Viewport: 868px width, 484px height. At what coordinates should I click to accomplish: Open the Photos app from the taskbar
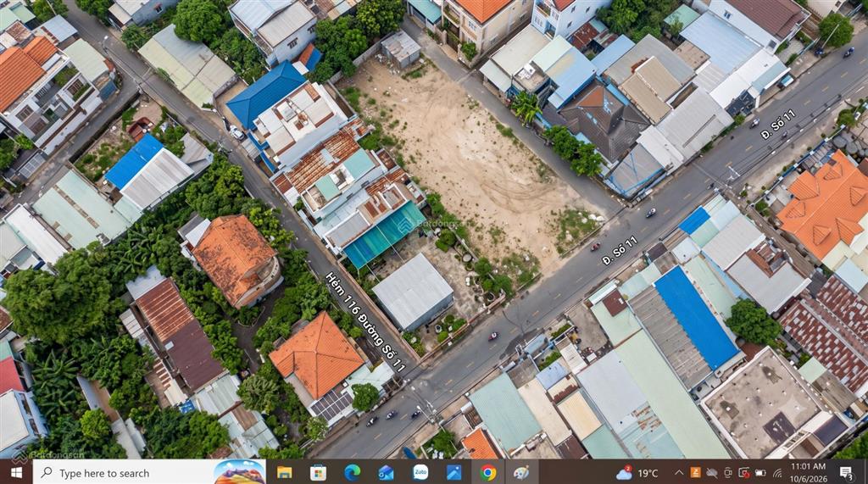pos(454,473)
